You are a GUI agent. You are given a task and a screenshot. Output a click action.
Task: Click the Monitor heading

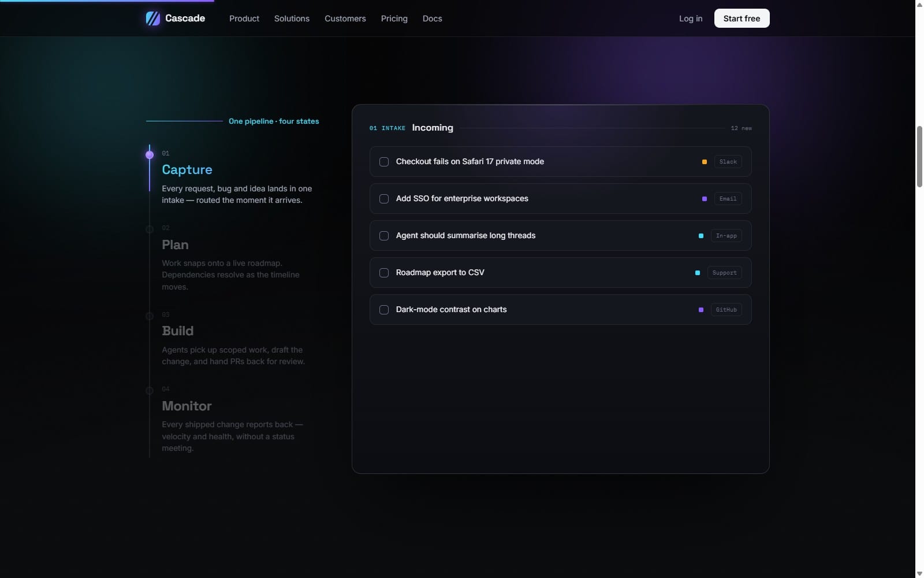pyautogui.click(x=187, y=406)
